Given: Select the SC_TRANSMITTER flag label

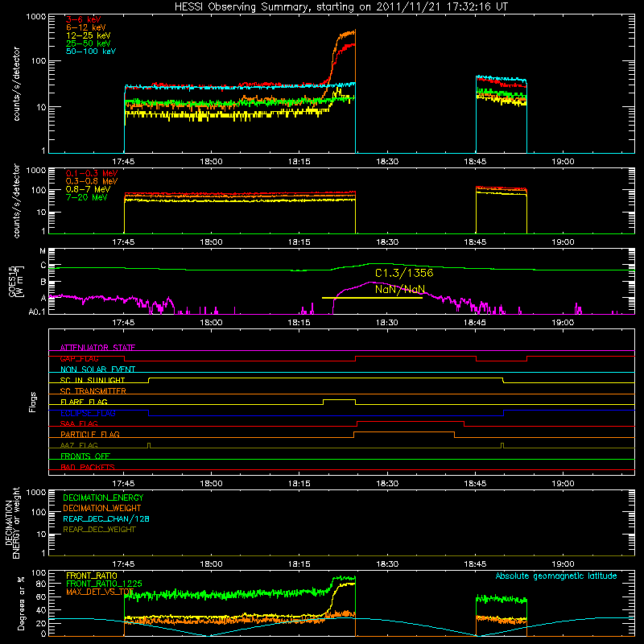Looking at the screenshot, I should [93, 391].
